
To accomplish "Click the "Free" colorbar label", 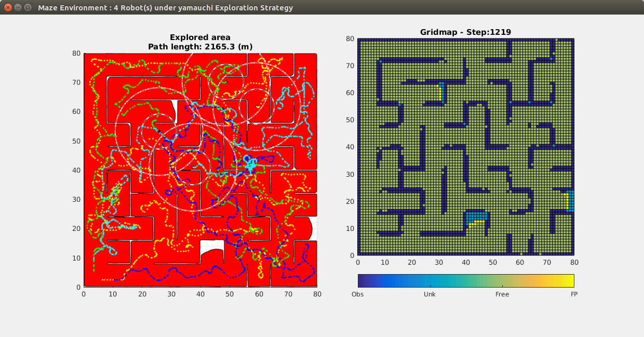I will [x=502, y=294].
